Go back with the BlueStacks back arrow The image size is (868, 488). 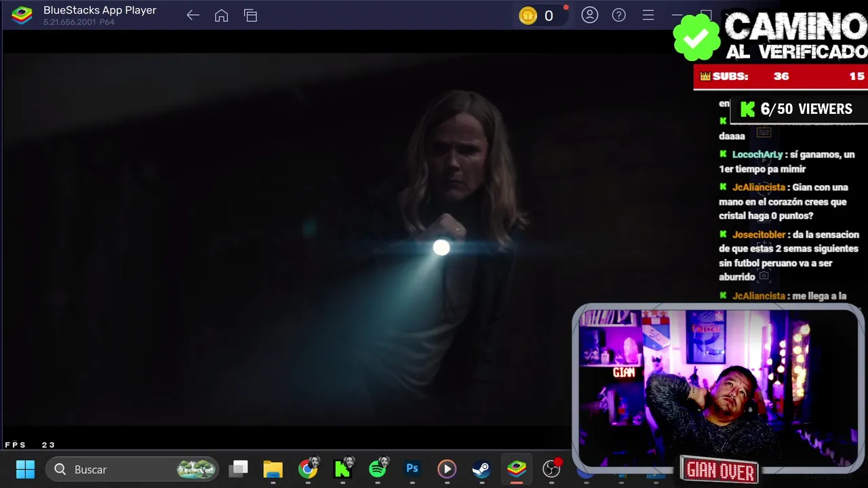pyautogui.click(x=193, y=16)
